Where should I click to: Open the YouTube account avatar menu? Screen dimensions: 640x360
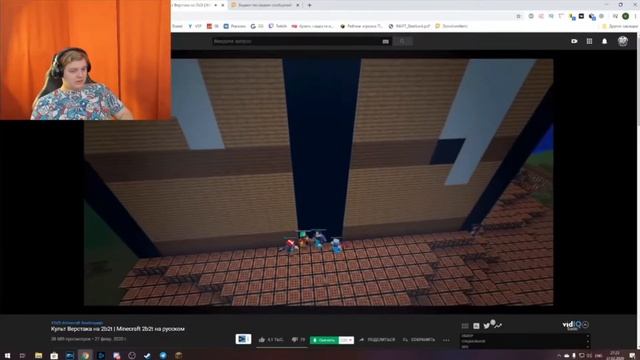pos(622,41)
